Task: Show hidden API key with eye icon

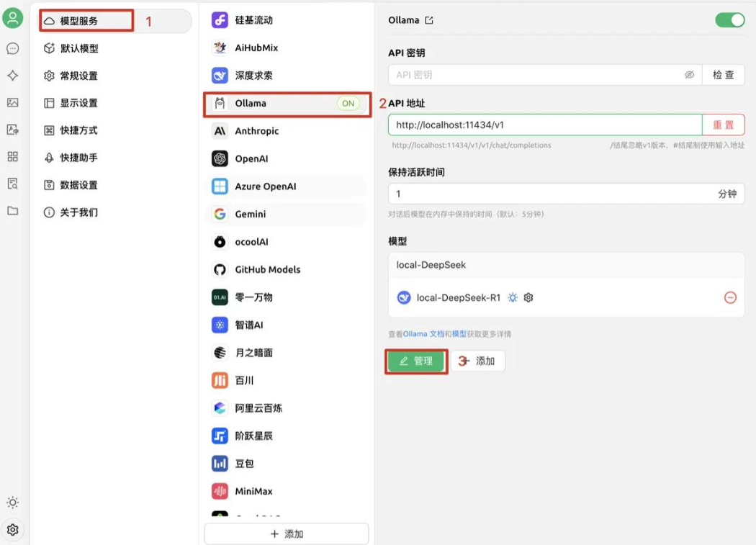Action: pyautogui.click(x=689, y=75)
